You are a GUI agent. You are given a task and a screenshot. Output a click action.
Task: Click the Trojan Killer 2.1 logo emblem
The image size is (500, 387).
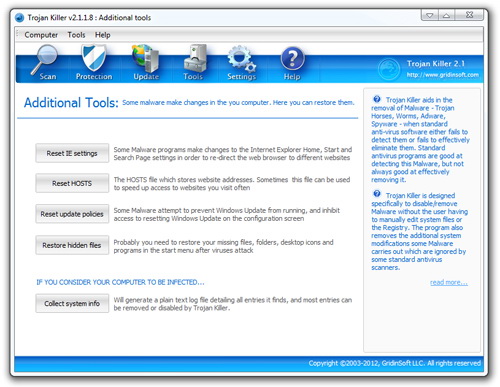[x=389, y=69]
